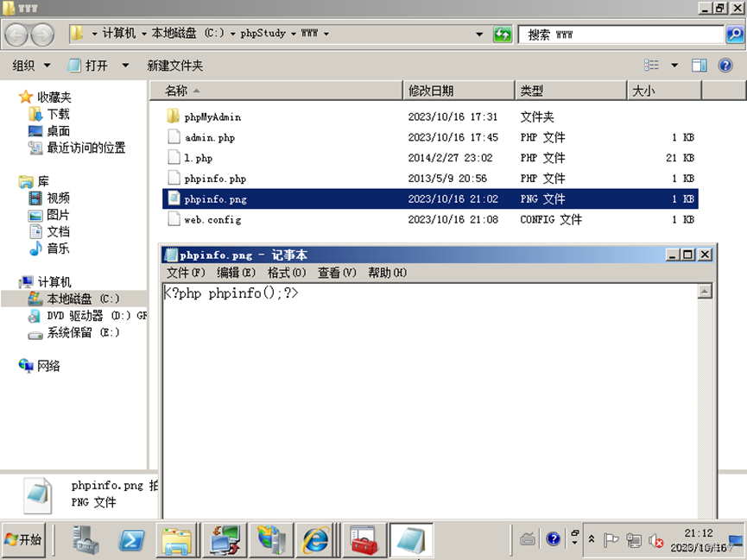The width and height of the screenshot is (747, 560).
Task: Sort by the 修改日期 column header
Action: click(459, 91)
